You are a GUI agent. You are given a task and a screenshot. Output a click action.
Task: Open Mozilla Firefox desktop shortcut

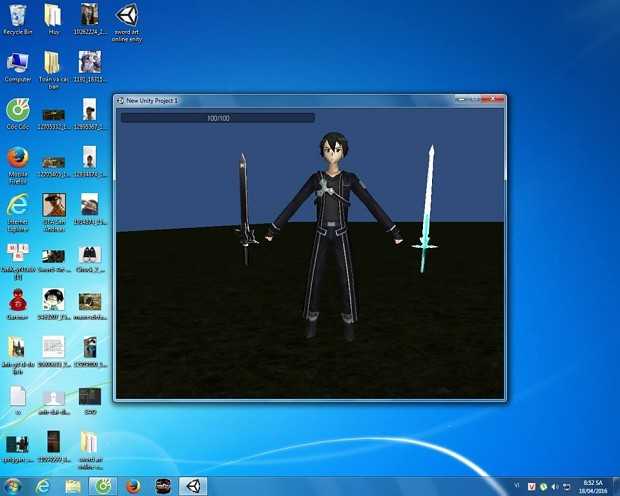pyautogui.click(x=17, y=160)
